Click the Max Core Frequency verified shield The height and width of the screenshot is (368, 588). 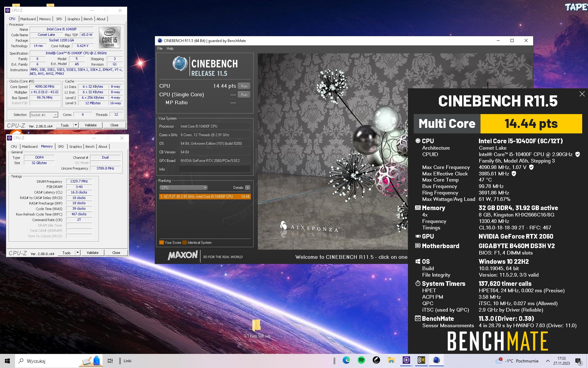point(531,167)
